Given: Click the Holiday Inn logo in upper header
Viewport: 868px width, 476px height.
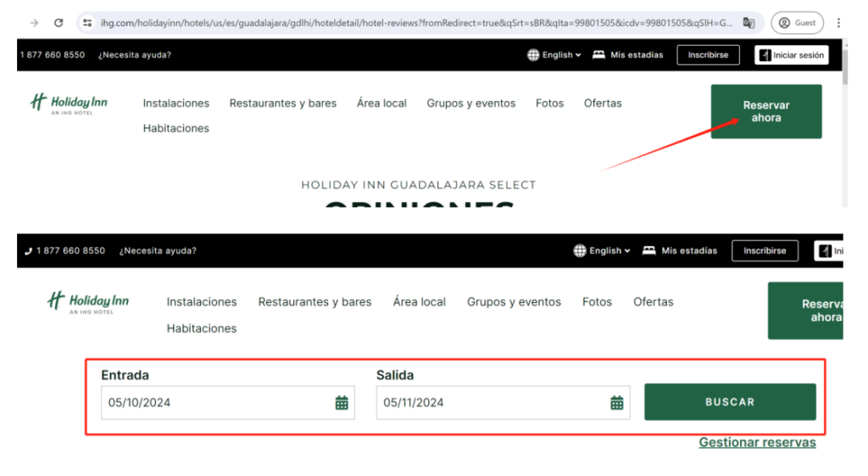Looking at the screenshot, I should point(69,104).
